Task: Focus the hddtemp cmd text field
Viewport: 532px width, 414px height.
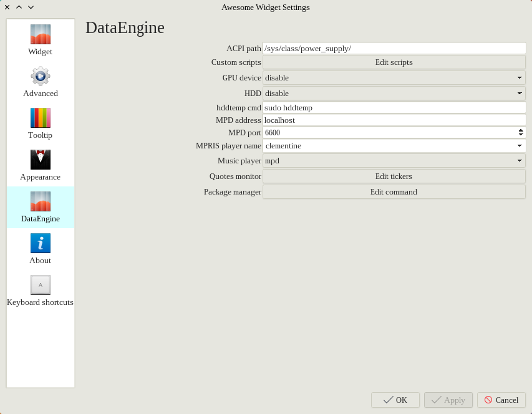Action: pyautogui.click(x=394, y=108)
